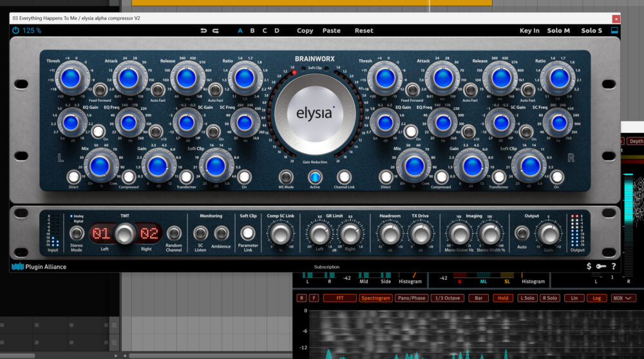
Task: Click the Headroom knob
Action: [390, 234]
